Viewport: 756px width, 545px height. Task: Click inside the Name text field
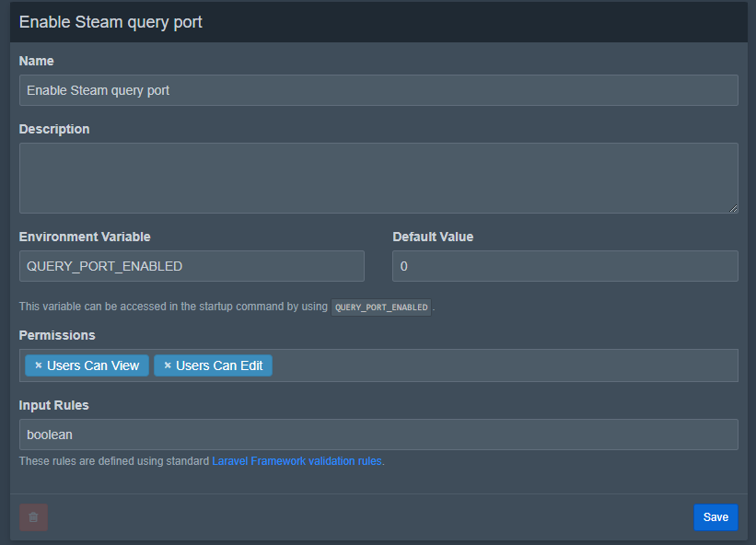click(378, 89)
